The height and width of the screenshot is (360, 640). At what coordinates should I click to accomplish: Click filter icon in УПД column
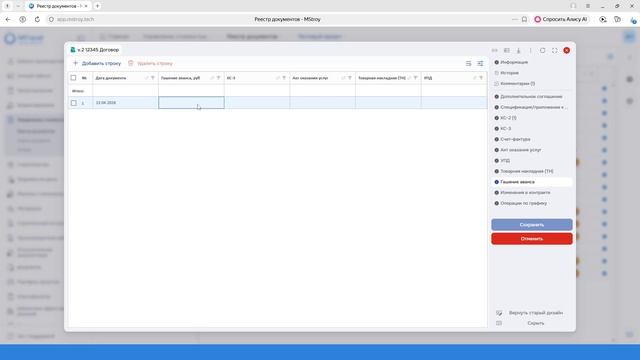coord(481,78)
